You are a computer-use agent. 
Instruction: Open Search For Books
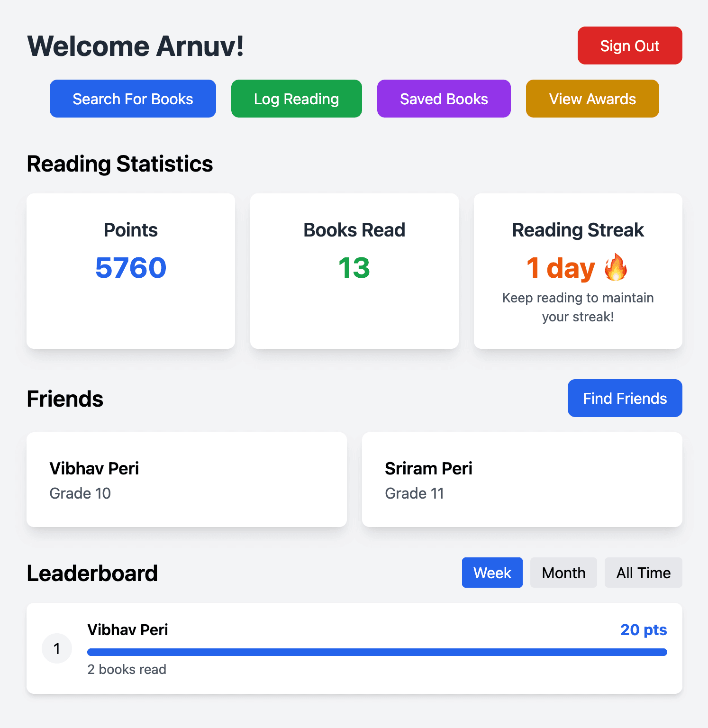pyautogui.click(x=133, y=99)
